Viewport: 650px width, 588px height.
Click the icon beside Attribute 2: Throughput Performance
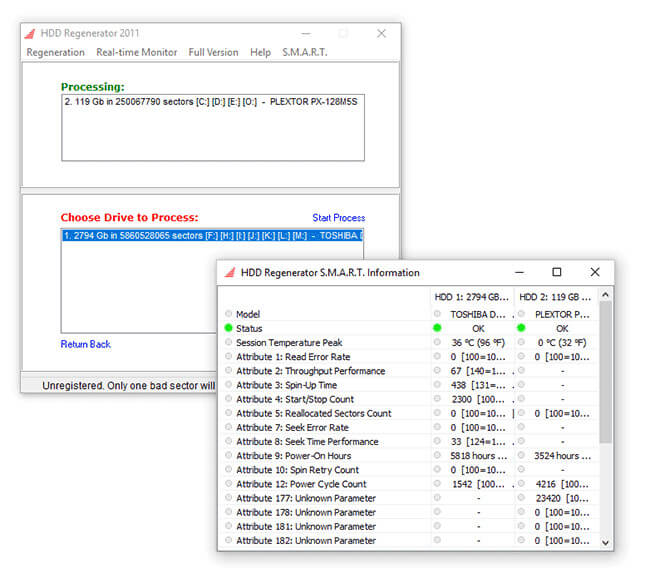pos(228,370)
